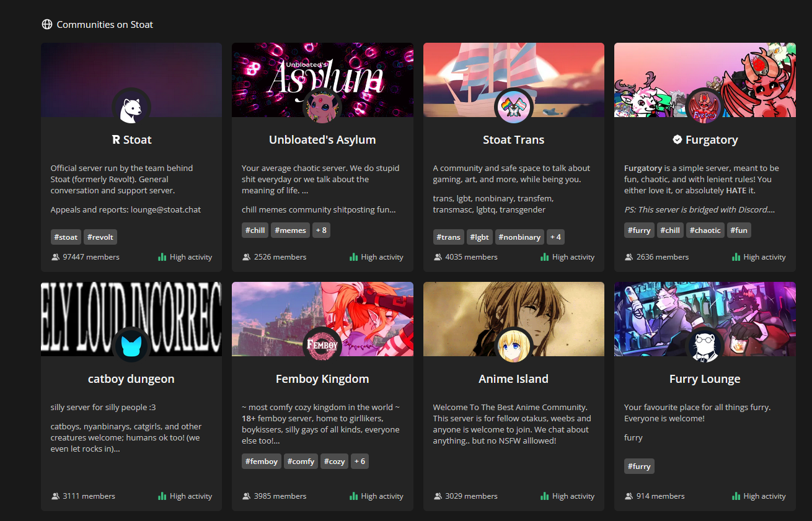Click the R logo before the Stoat title
The height and width of the screenshot is (521, 812).
[x=116, y=140]
